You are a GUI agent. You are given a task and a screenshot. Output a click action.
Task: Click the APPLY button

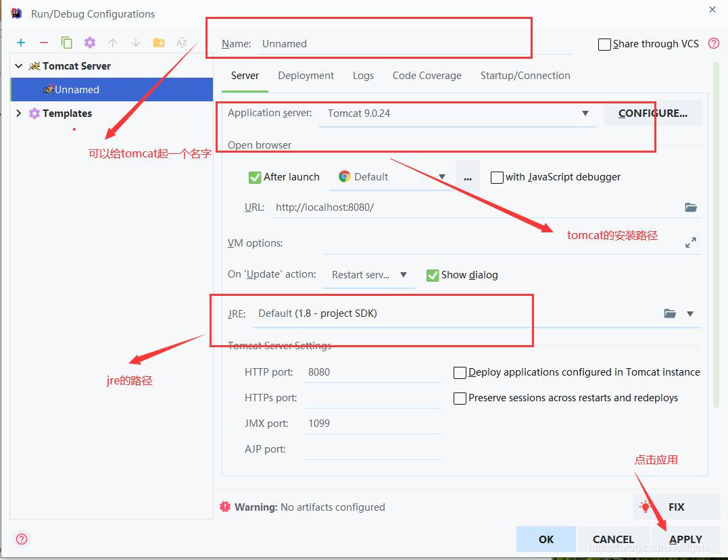pos(685,539)
